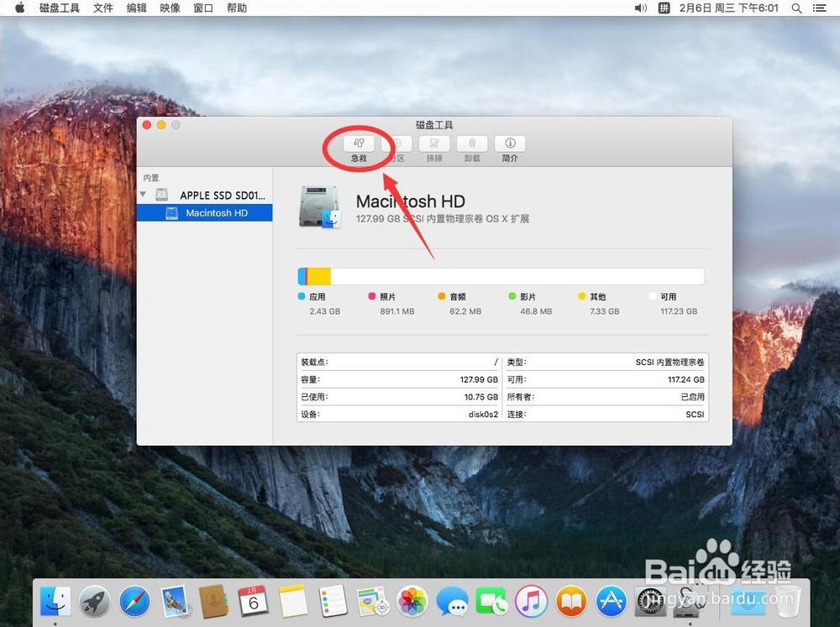Image resolution: width=840 pixels, height=627 pixels.
Task: Open FaceTime from the Dock
Action: [491, 601]
